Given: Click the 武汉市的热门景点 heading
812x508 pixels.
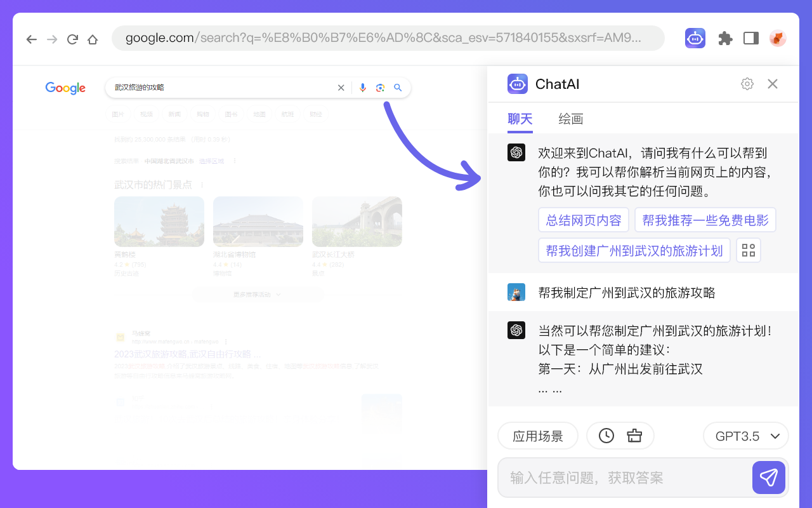Looking at the screenshot, I should 153,185.
